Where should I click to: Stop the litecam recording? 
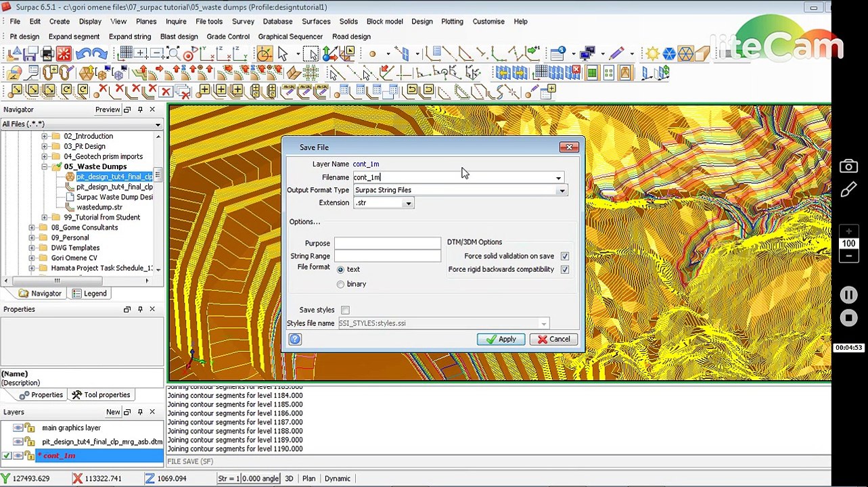848,318
